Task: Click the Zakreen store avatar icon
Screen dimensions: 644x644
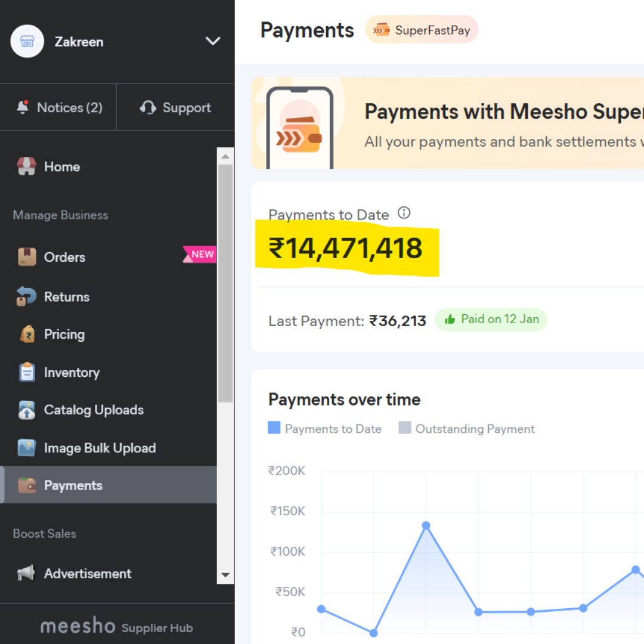Action: click(x=27, y=41)
